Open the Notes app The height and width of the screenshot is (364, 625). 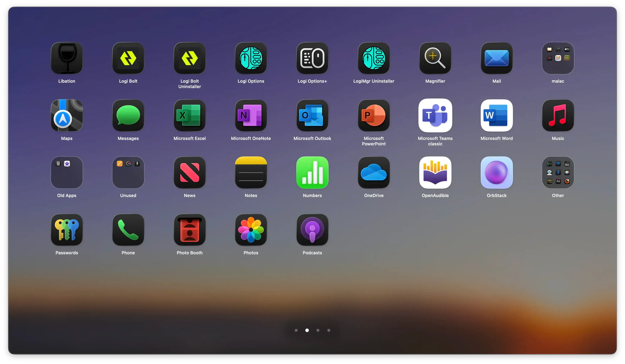pos(251,172)
